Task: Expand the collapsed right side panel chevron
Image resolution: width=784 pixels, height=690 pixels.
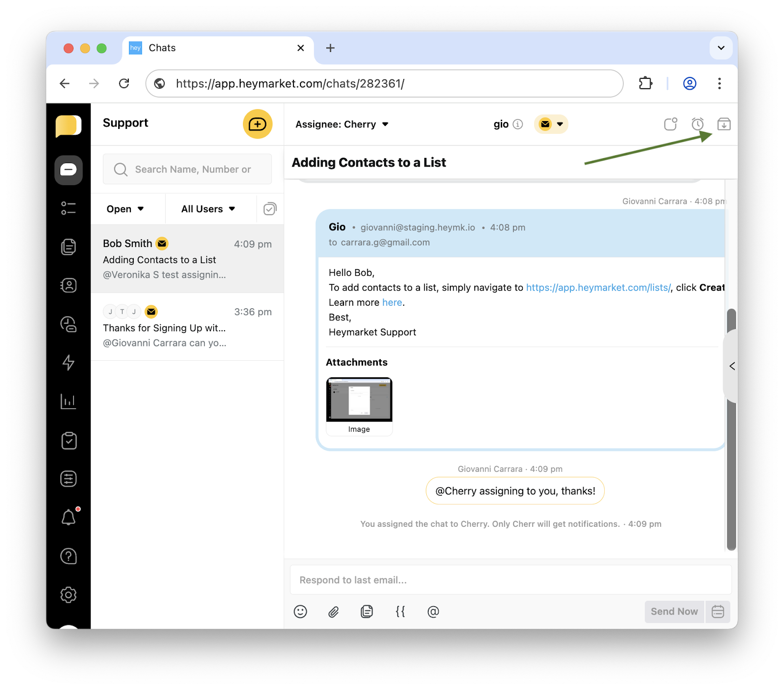Action: pyautogui.click(x=732, y=366)
